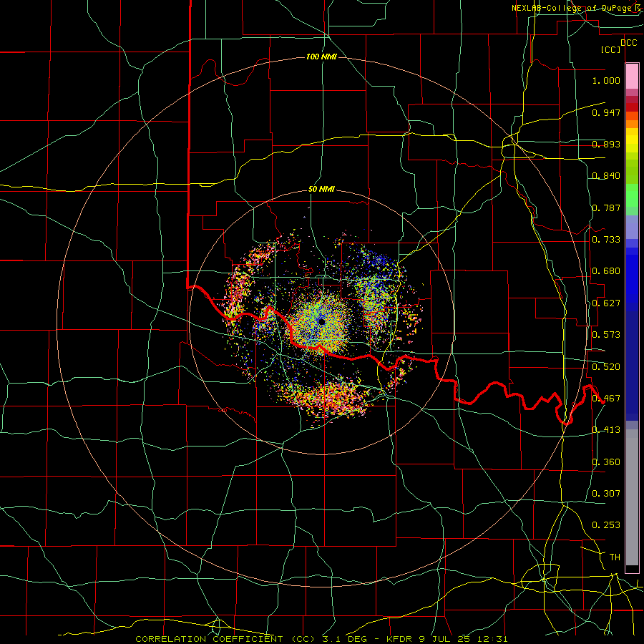Click the DCC label above color scale
The height and width of the screenshot is (644, 644).
click(628, 43)
